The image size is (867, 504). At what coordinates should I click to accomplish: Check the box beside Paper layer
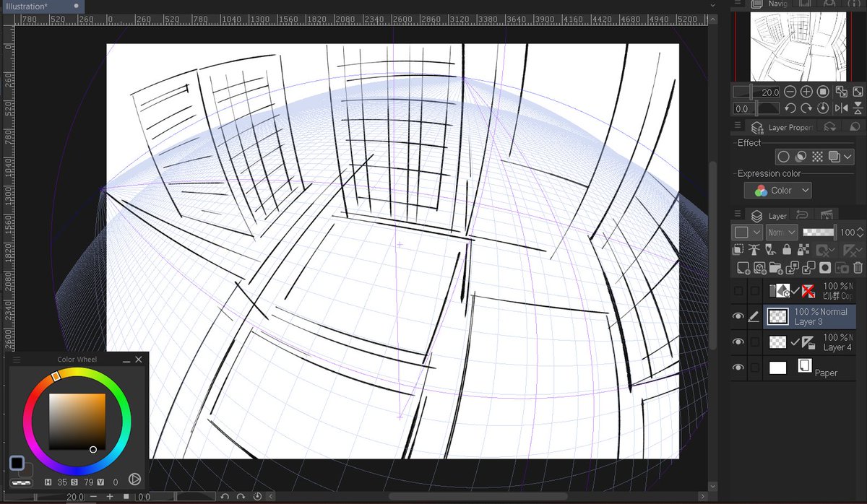755,368
